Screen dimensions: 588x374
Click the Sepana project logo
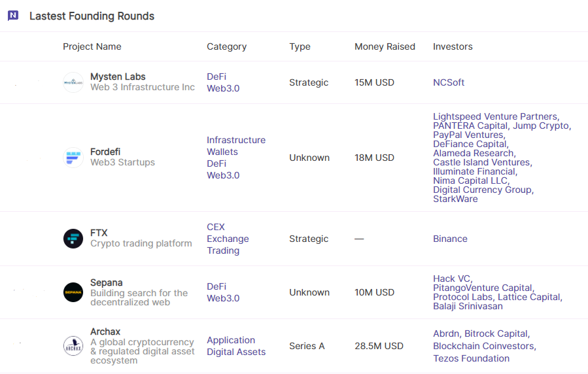pyautogui.click(x=73, y=292)
